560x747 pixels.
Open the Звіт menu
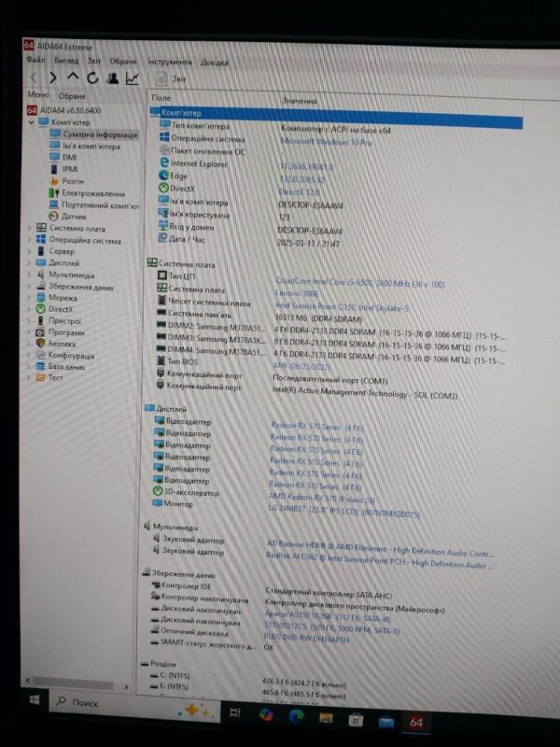point(94,61)
